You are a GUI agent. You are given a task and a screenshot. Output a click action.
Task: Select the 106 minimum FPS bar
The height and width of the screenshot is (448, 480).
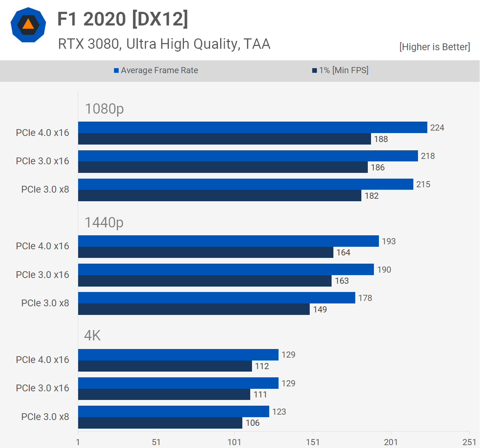[x=160, y=423]
